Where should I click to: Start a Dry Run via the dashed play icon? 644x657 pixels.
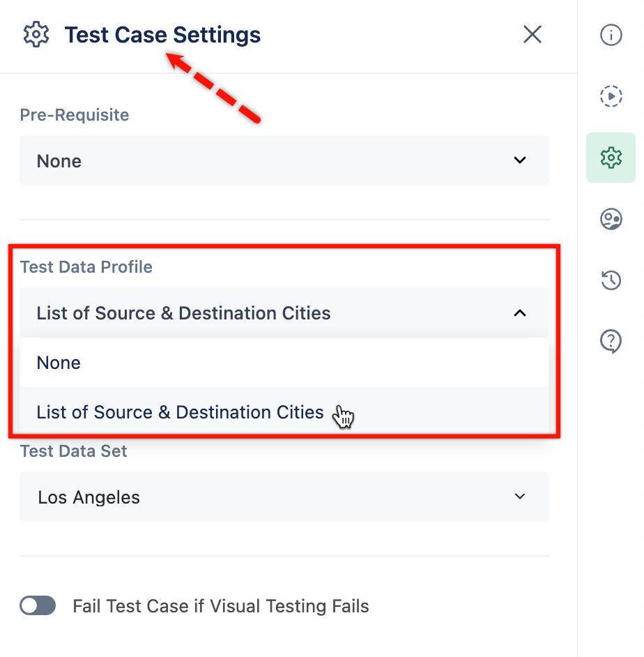pos(611,96)
